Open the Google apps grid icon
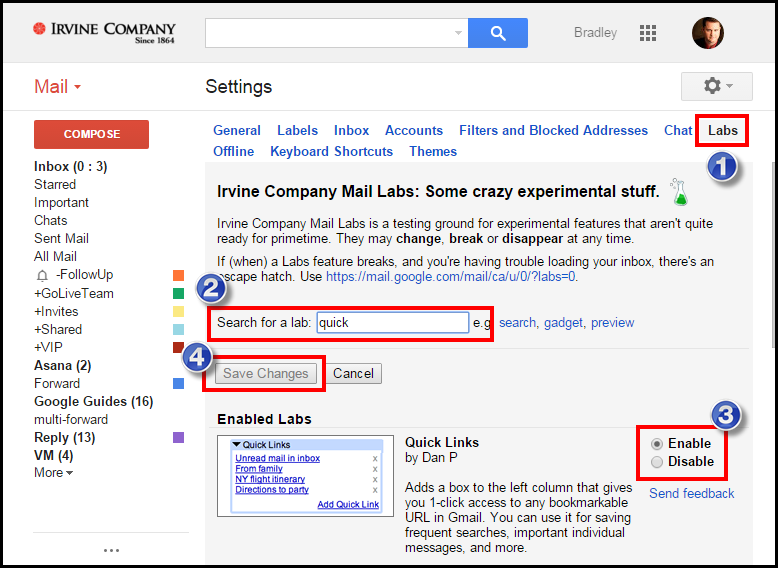This screenshot has height=568, width=778. (x=648, y=33)
